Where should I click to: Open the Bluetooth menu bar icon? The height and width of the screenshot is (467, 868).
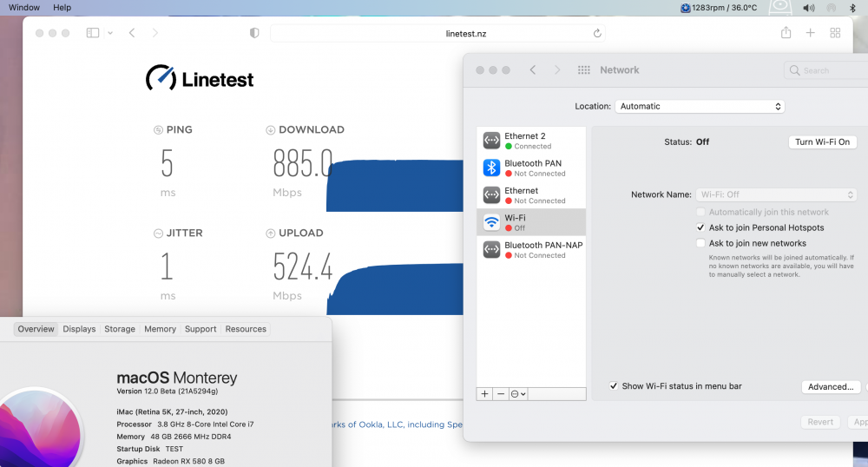[x=852, y=8]
